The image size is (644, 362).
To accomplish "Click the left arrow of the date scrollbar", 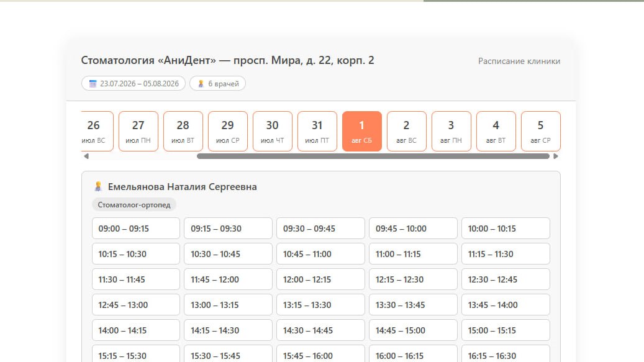I will click(86, 156).
